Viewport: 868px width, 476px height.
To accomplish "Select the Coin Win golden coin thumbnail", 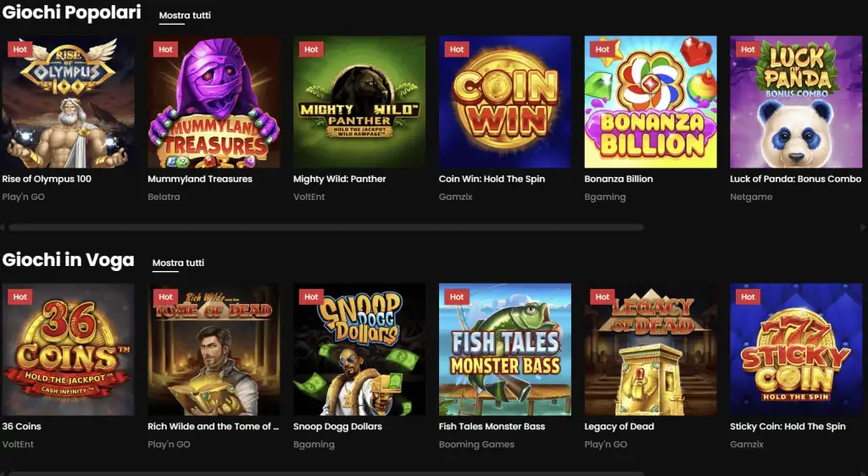I will click(505, 102).
